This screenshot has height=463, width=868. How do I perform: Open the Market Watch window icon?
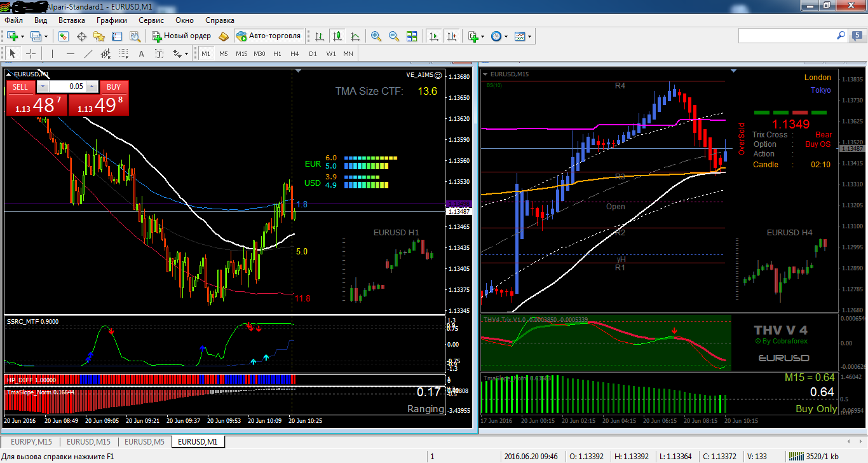tap(64, 36)
